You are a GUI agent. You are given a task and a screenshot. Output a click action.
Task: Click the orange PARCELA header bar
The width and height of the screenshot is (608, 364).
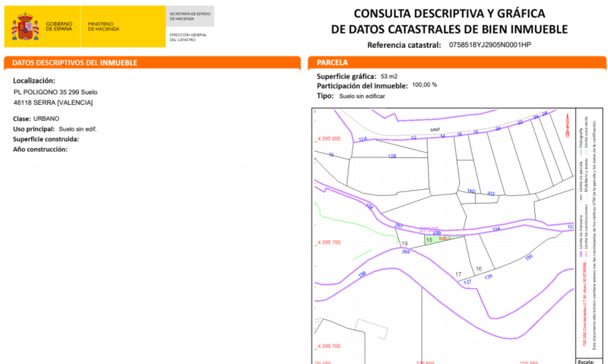[x=458, y=62]
